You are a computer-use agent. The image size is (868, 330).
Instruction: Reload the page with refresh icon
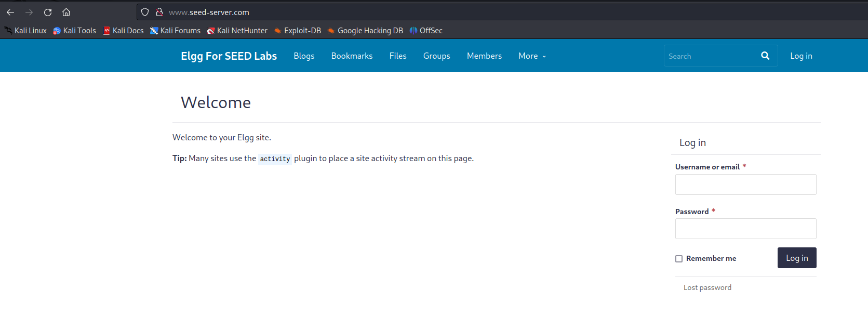[x=48, y=12]
